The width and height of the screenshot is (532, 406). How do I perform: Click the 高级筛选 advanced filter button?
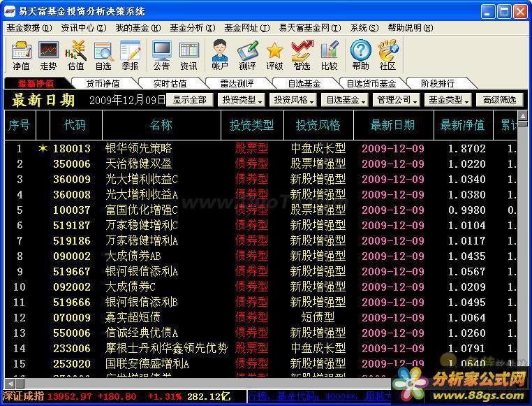pyautogui.click(x=499, y=100)
